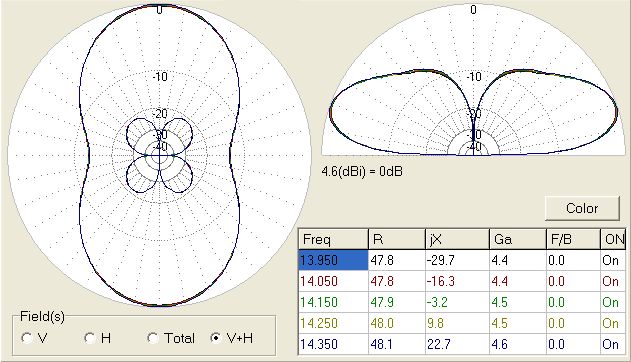Image resolution: width=631 pixels, height=362 pixels.
Task: Click the jX value 9.8
Action: click(x=458, y=323)
